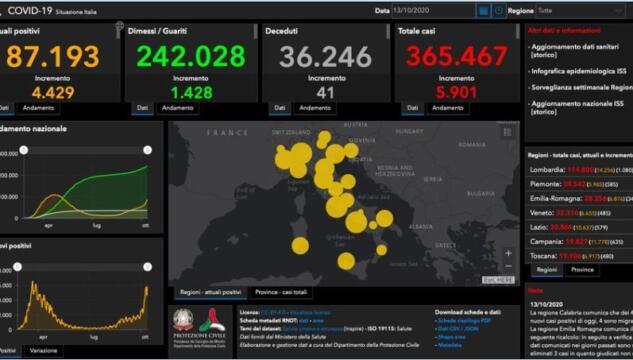633x360 pixels.
Task: Open Andamento tab under attuali positivi
Action: (38, 108)
